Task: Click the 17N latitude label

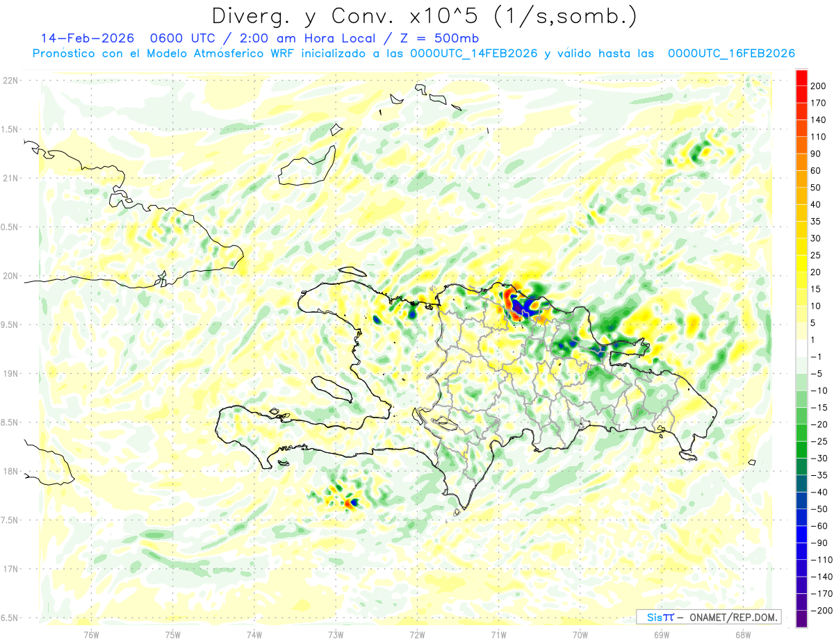Action: click(x=10, y=569)
